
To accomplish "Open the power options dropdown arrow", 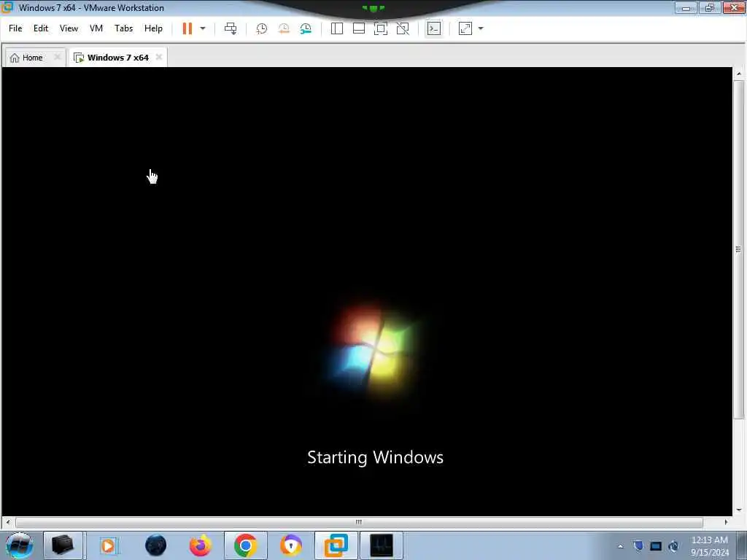I will coord(203,28).
